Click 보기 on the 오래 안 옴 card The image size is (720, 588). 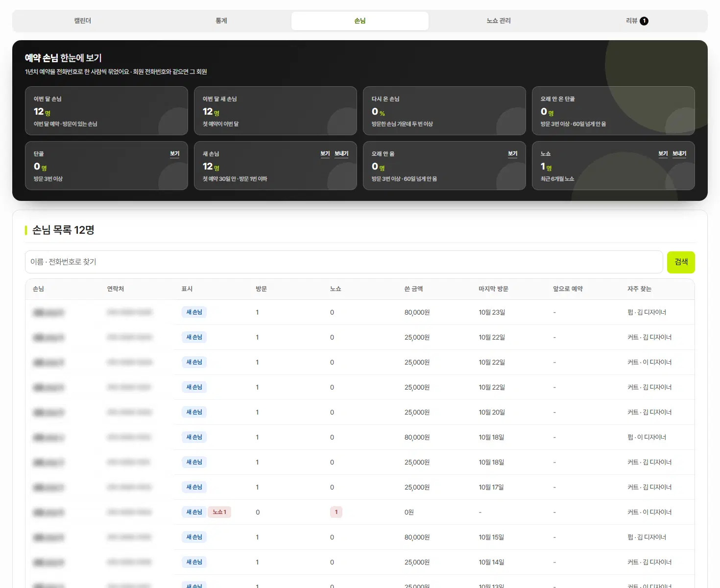click(x=513, y=154)
